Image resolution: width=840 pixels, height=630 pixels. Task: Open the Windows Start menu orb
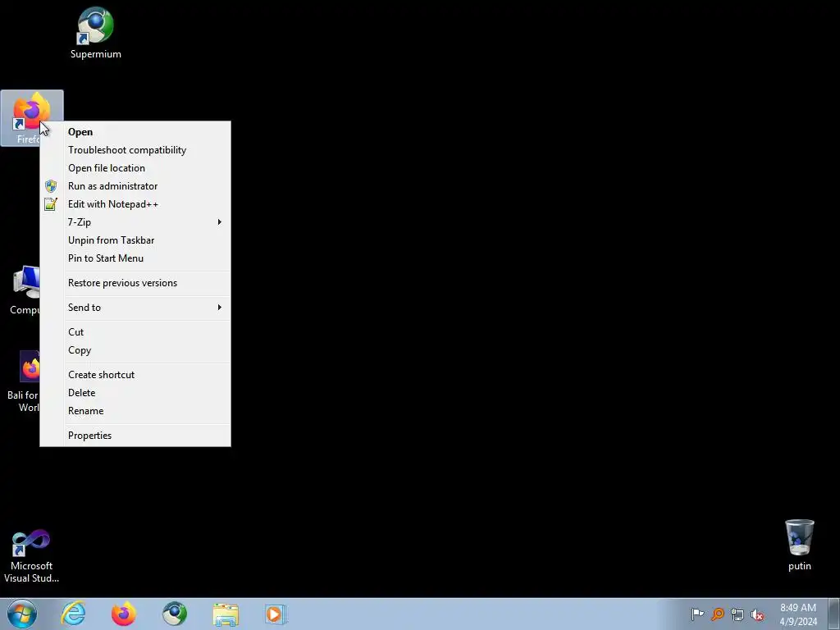(x=22, y=614)
